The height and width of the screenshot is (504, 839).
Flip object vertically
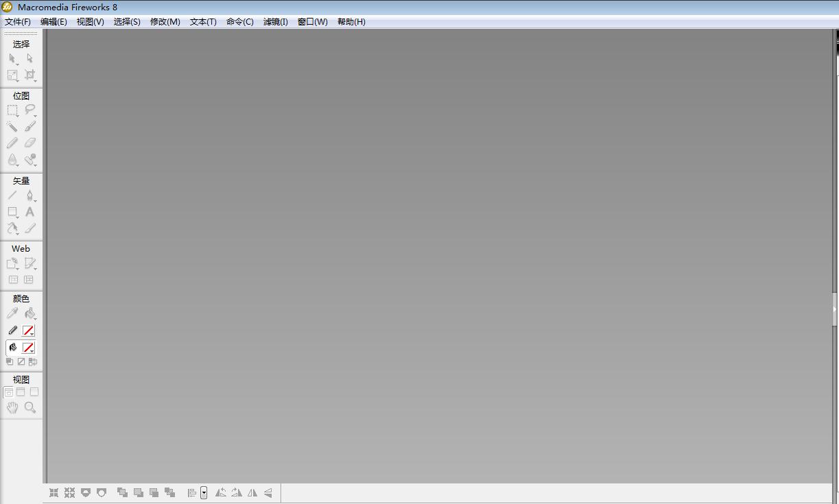pyautogui.click(x=268, y=492)
